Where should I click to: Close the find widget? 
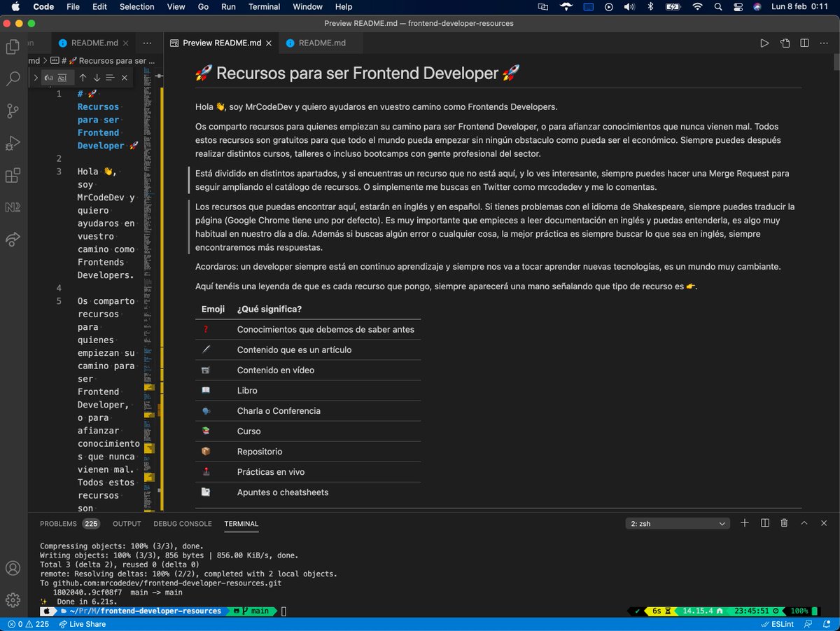tap(125, 78)
